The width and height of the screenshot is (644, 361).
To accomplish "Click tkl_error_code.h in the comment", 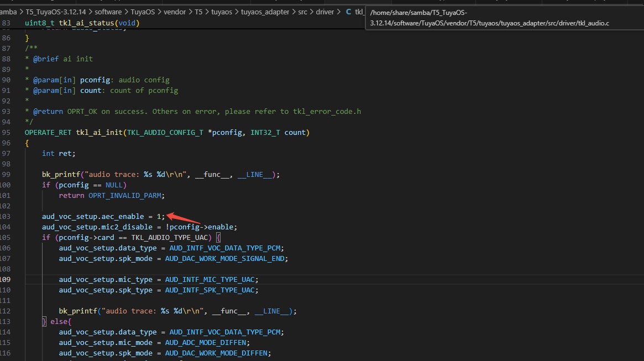I will pos(327,112).
